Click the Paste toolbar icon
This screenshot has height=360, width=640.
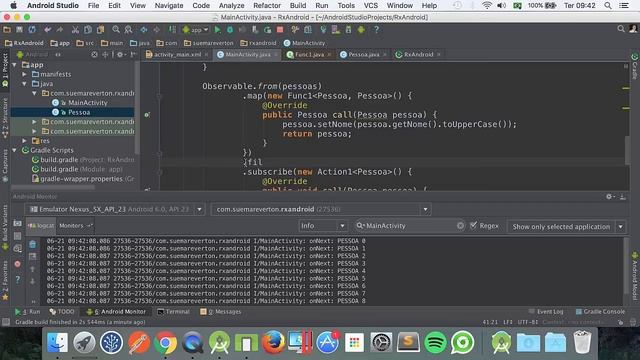[100, 30]
